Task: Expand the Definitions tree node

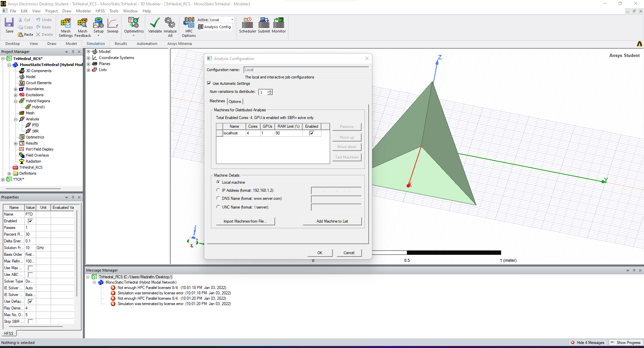Action: pos(9,174)
